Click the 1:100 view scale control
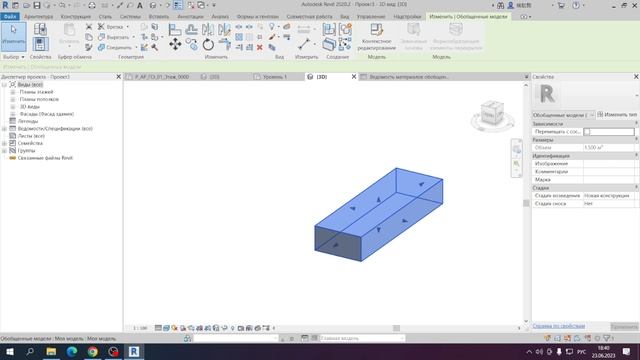 click(x=140, y=328)
